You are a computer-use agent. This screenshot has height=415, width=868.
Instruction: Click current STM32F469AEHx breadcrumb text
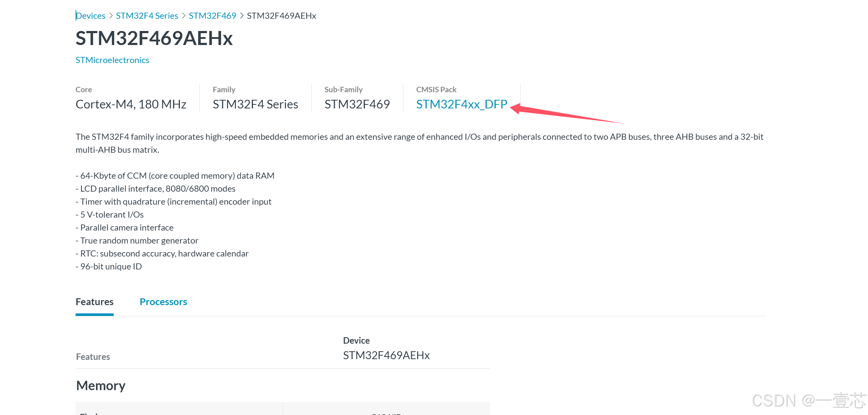pos(281,16)
